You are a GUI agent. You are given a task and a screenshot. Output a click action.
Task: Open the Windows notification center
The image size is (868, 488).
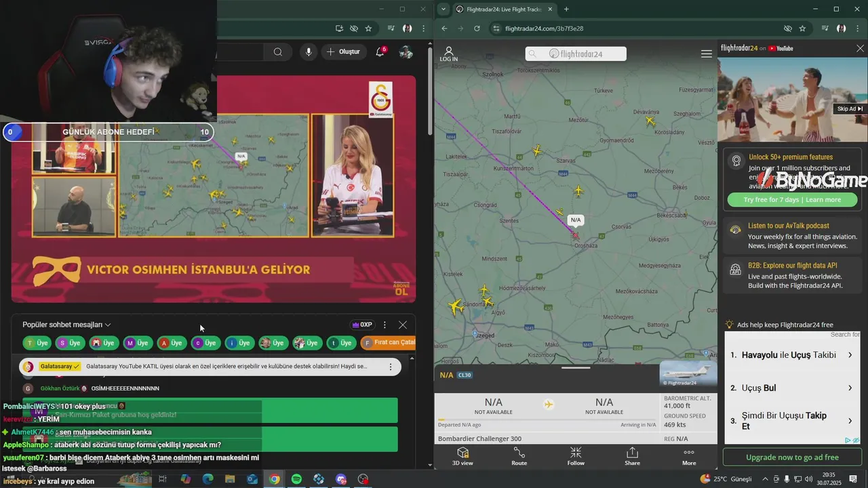tap(853, 479)
